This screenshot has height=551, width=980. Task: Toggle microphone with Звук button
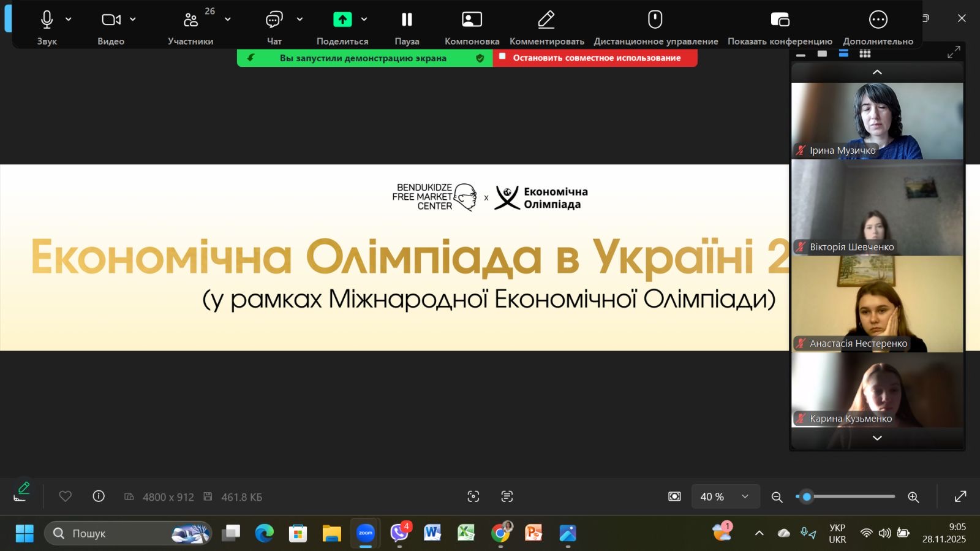coord(47,20)
